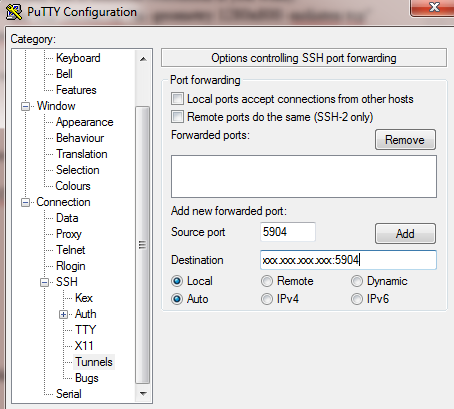
Task: Open the Serial category
Action: pyautogui.click(x=69, y=394)
